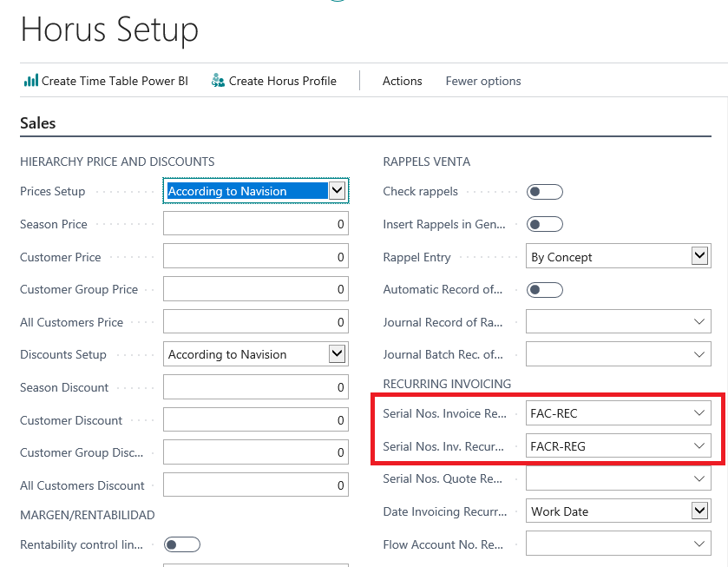Click the Horus Profile people icon
Screen dimensions: 728x567
(218, 81)
